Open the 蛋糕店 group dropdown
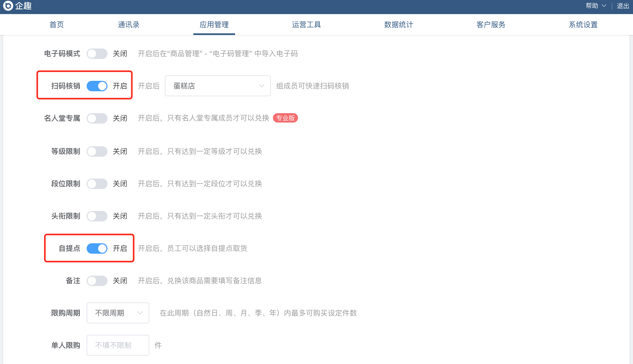Viewport: 633px width, 364px height. point(218,86)
